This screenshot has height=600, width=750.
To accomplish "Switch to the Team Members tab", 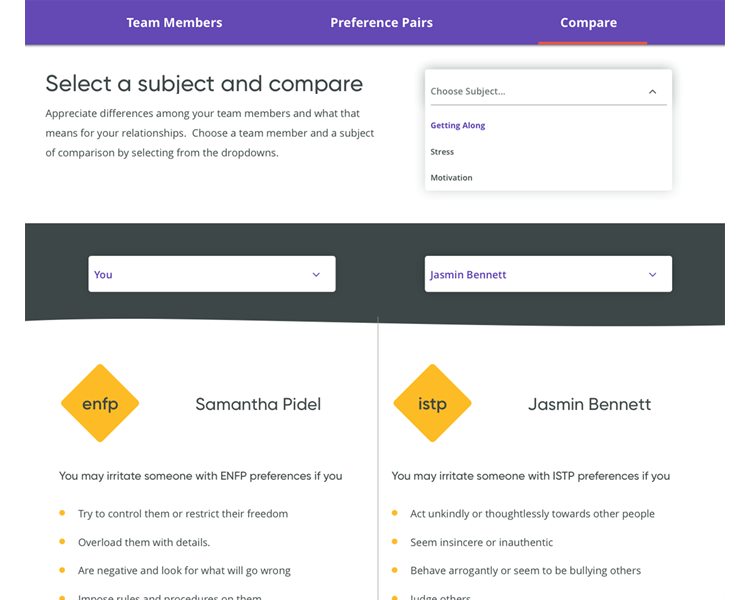I will pyautogui.click(x=174, y=22).
